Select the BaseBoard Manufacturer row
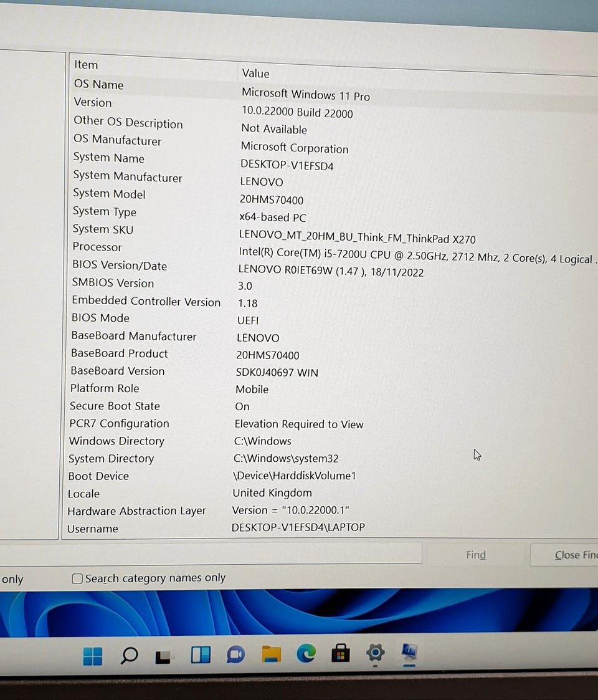Image resolution: width=598 pixels, height=700 pixels. (134, 336)
